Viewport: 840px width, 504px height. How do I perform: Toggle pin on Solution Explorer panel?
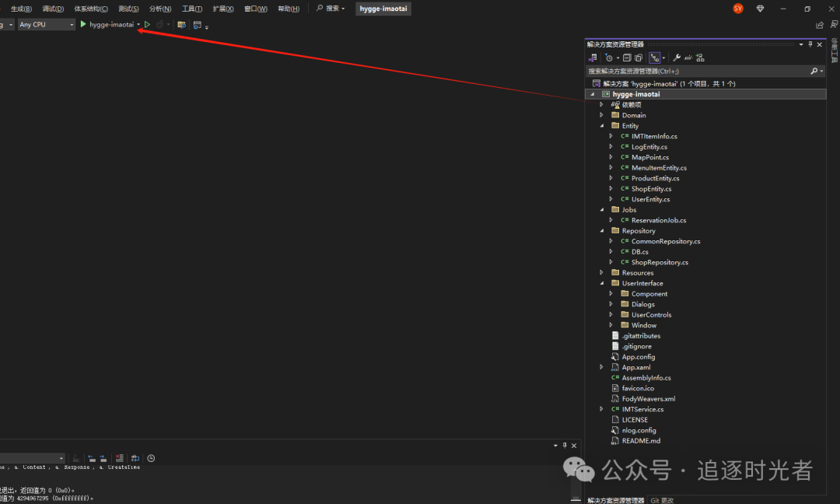coord(810,44)
